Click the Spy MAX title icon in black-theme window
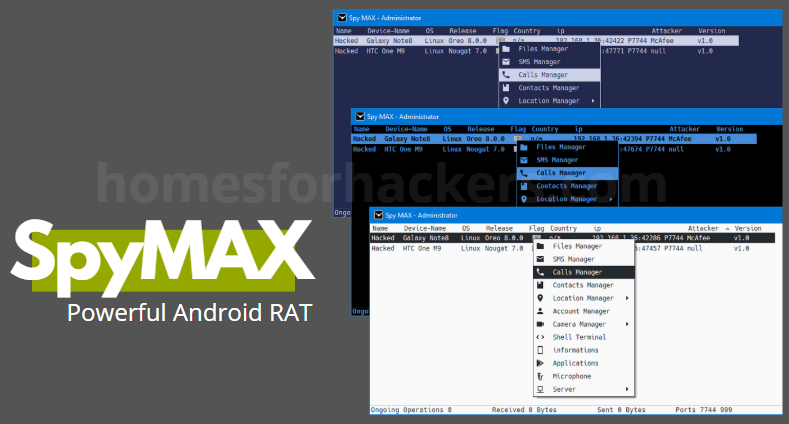The image size is (789, 424). point(360,117)
